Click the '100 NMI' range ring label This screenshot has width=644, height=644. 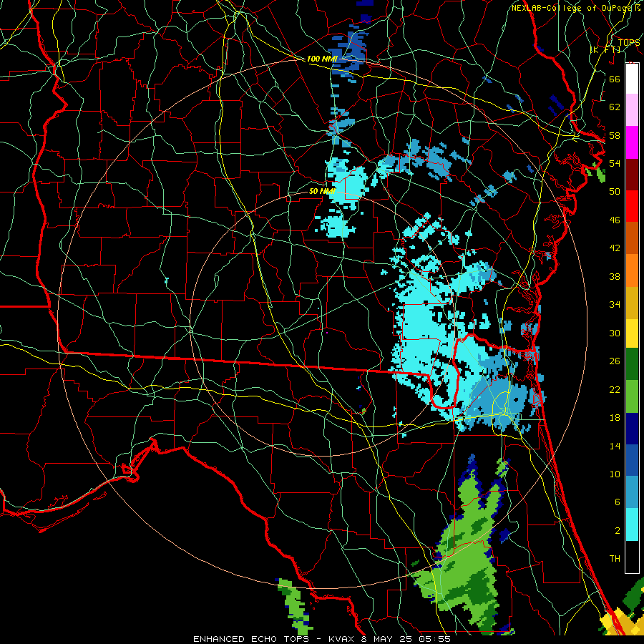click(x=321, y=59)
